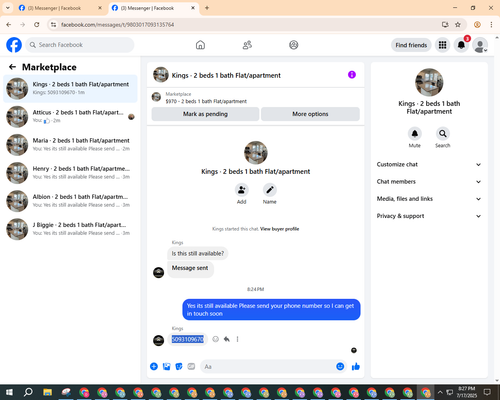Image resolution: width=500 pixels, height=400 pixels.
Task: Attach a photo using the image icon
Action: [x=166, y=367]
